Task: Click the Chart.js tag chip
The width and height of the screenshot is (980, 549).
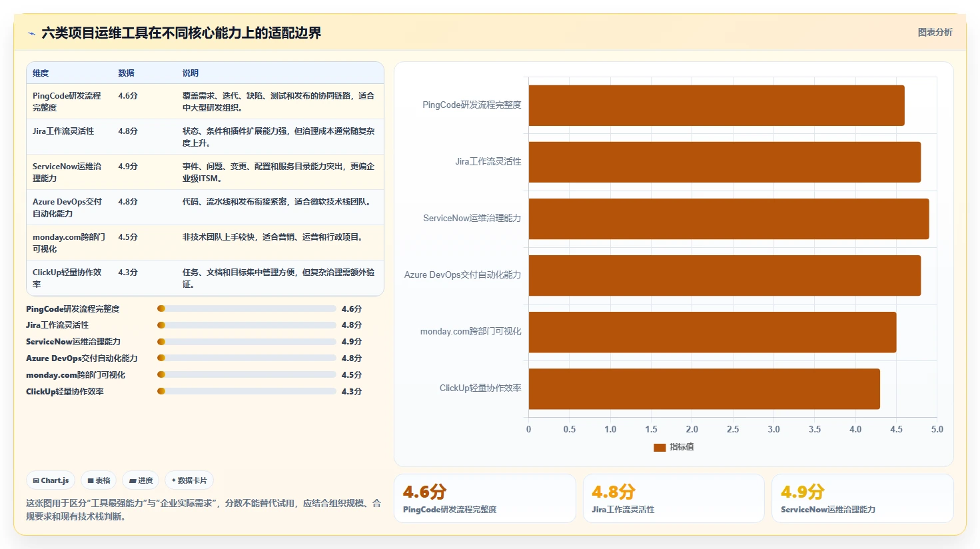Action: 51,480
